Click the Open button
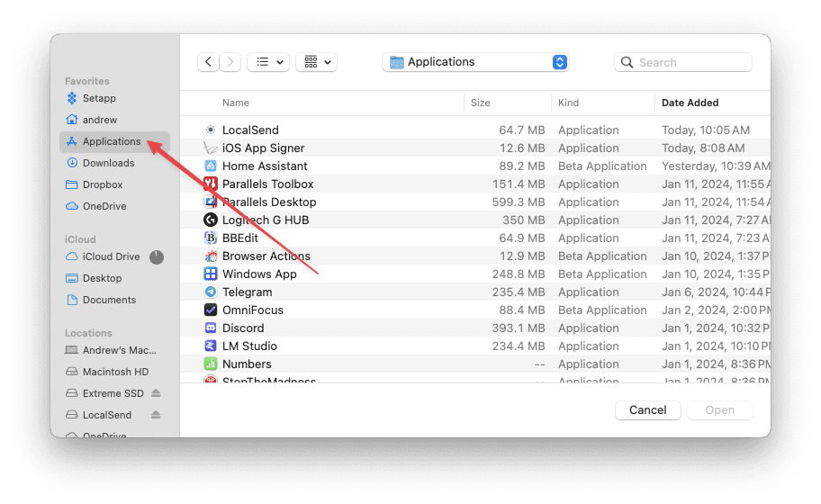Screen dimensions: 821x504 coord(719,410)
